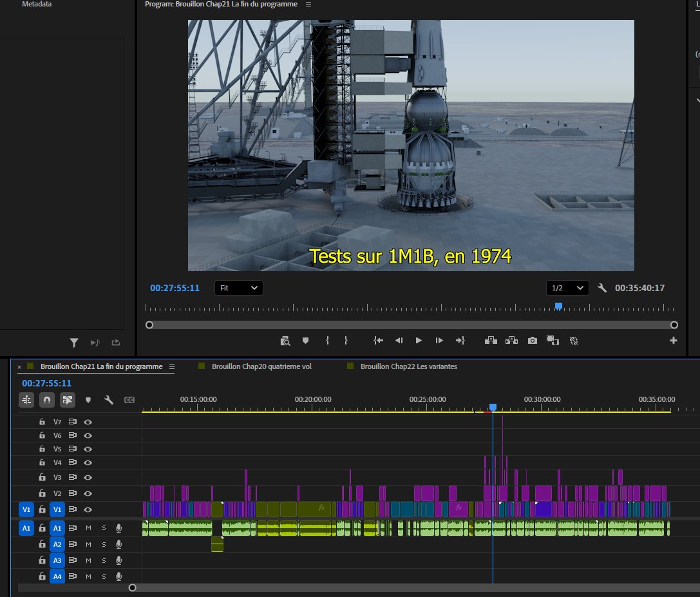Click the filter funnel icon in left panel
This screenshot has width=700, height=597.
pyautogui.click(x=74, y=343)
